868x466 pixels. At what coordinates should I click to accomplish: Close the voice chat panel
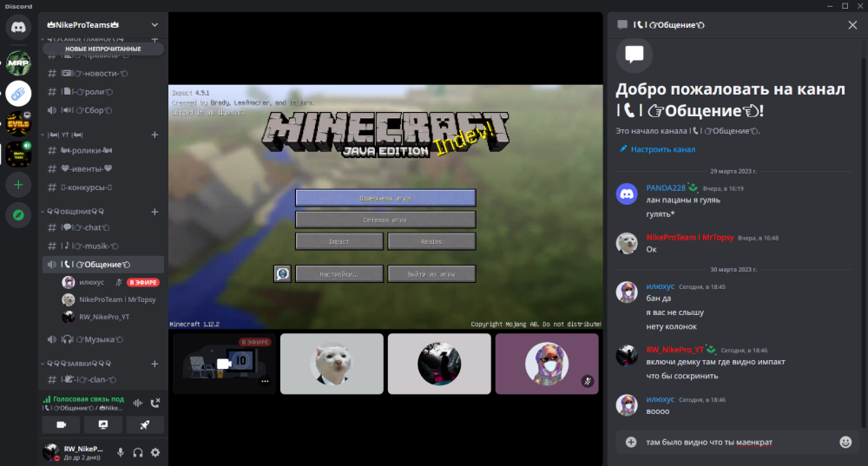852,25
